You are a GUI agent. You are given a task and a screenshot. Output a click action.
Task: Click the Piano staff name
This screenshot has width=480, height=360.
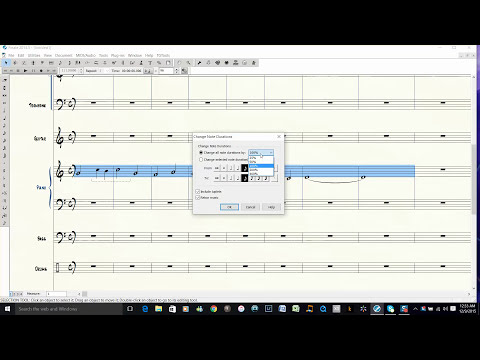[41, 187]
